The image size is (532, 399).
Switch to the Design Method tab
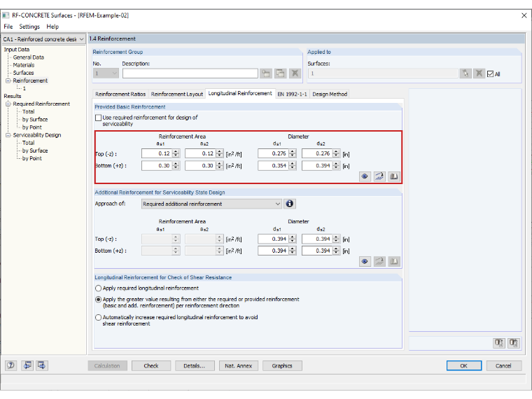click(330, 94)
